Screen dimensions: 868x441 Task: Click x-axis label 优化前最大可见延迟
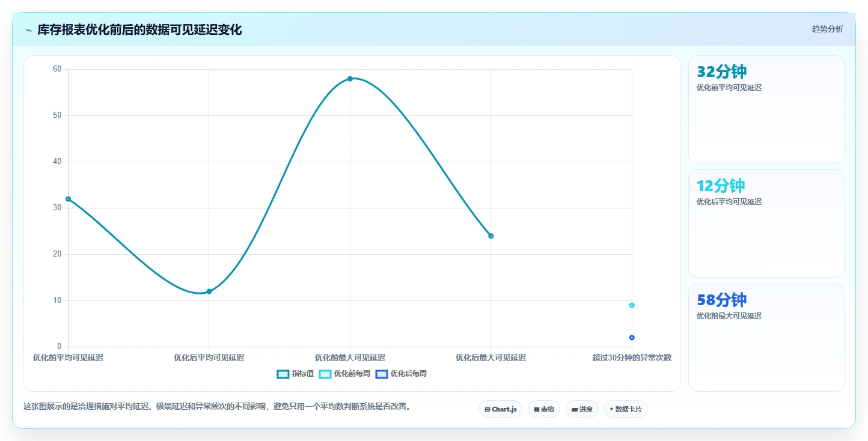click(350, 357)
